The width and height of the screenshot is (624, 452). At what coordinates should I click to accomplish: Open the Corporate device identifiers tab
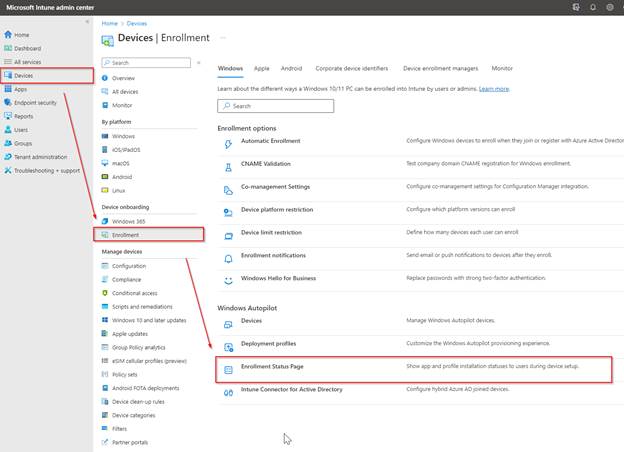[x=352, y=69]
